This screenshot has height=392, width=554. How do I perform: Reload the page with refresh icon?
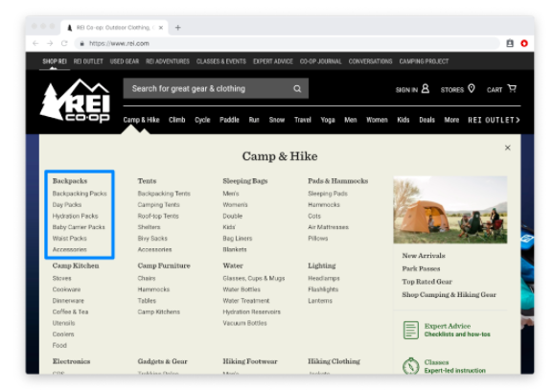[64, 43]
